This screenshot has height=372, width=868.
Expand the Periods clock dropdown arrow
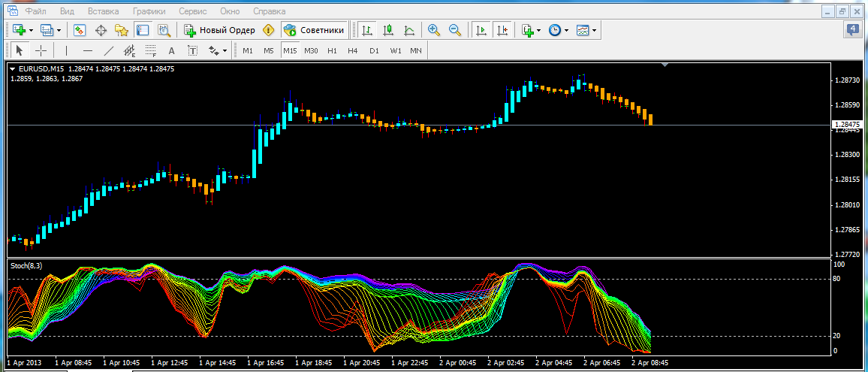[x=566, y=31]
